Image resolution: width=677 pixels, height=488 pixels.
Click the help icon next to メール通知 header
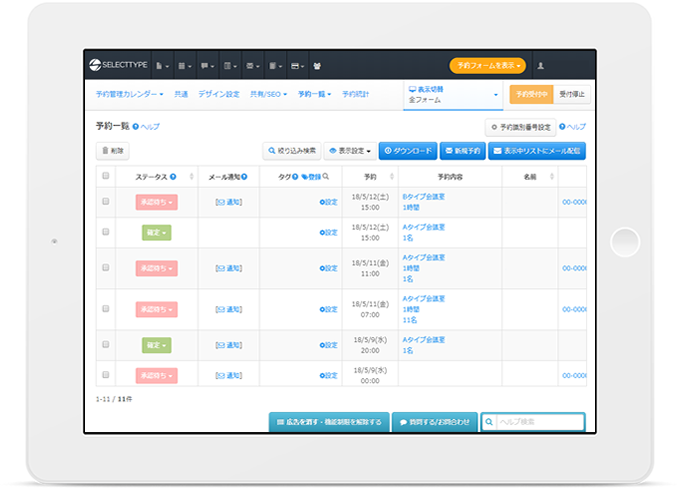coord(244,177)
